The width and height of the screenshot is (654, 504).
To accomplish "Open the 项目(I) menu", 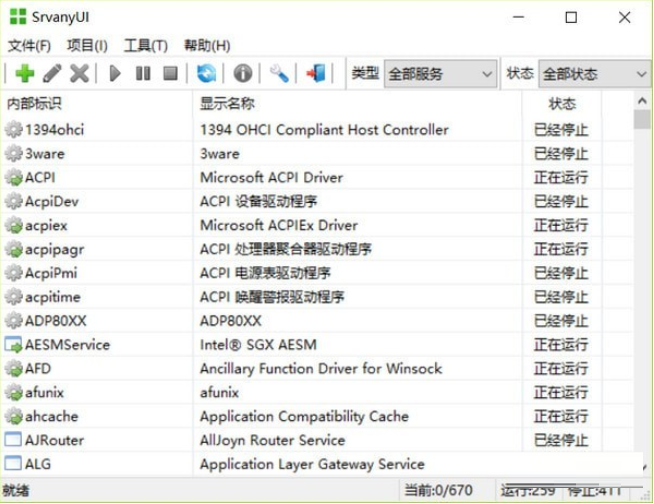I will (x=87, y=45).
